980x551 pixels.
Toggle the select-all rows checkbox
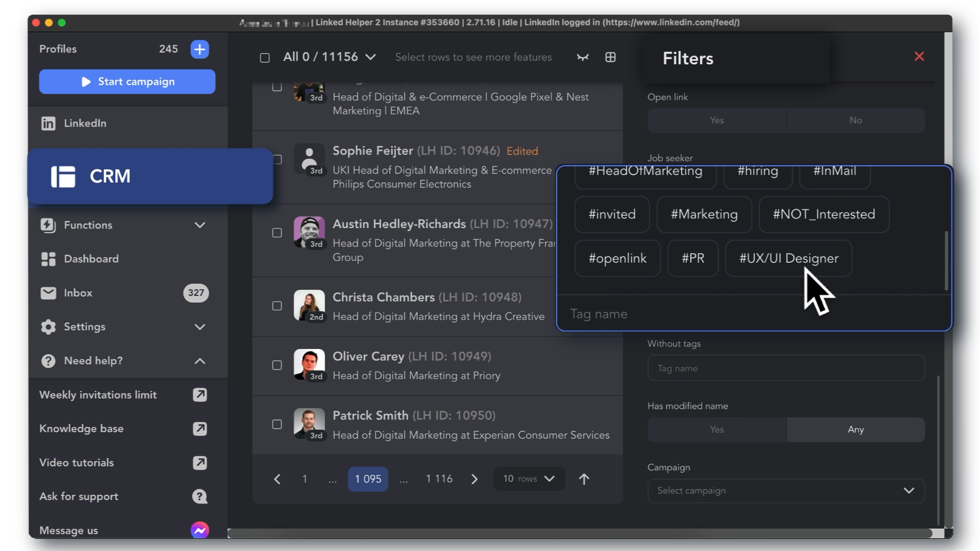(x=264, y=58)
